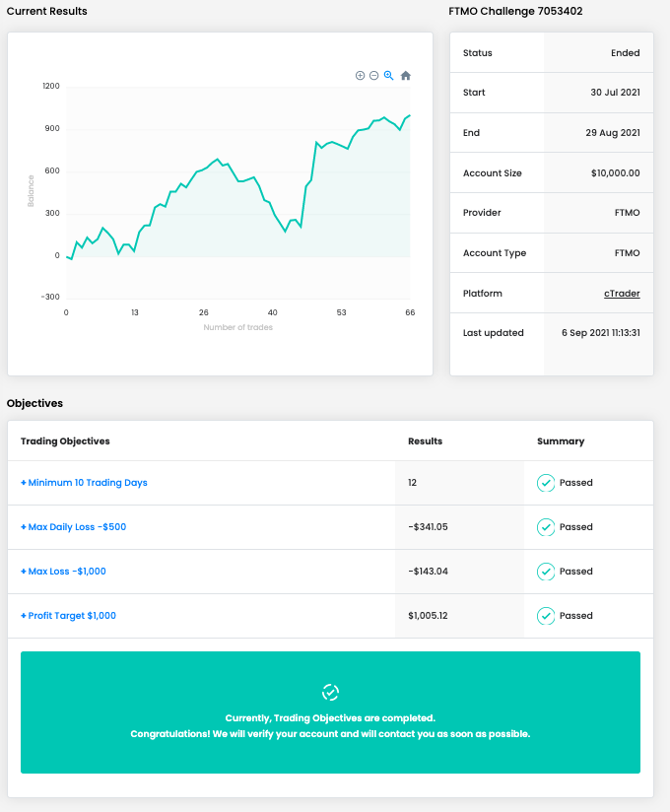Click the Trading Objectives column header
The width and height of the screenshot is (670, 812).
[x=65, y=441]
